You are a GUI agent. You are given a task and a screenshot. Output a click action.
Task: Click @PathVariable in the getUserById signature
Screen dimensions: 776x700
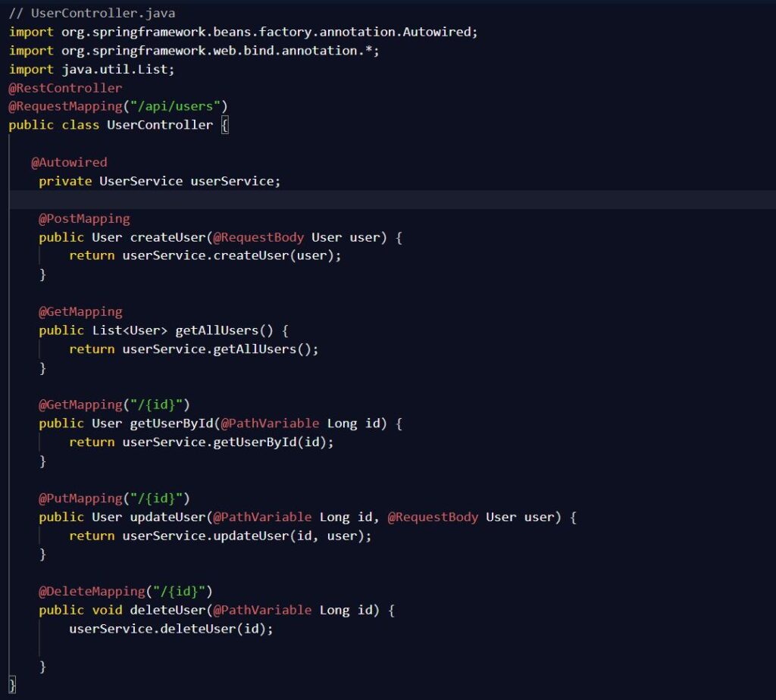tap(271, 423)
